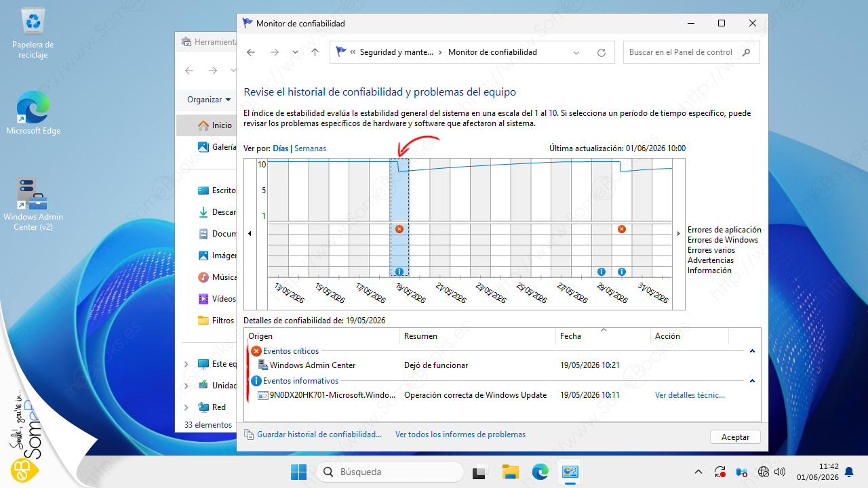This screenshot has width=868, height=488.
Task: Sort details by the Acción column
Action: coord(689,336)
